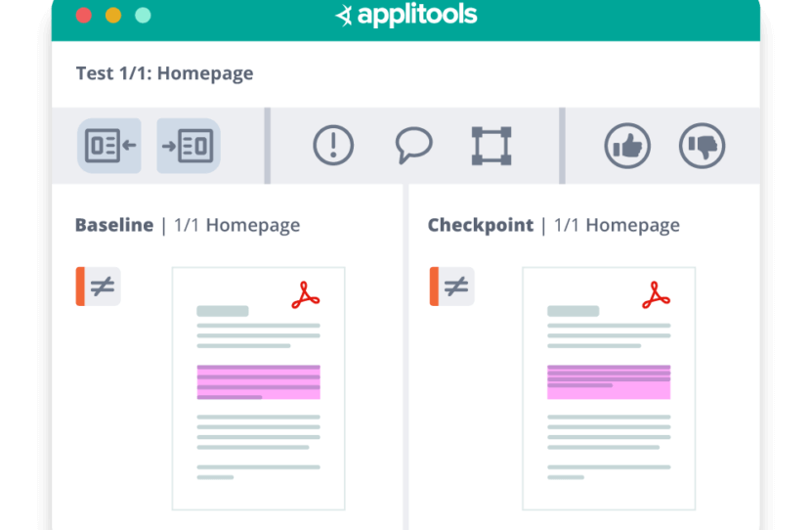Open the Checkpoint PDF page thumbnail
The width and height of the screenshot is (812, 530).
(x=609, y=388)
